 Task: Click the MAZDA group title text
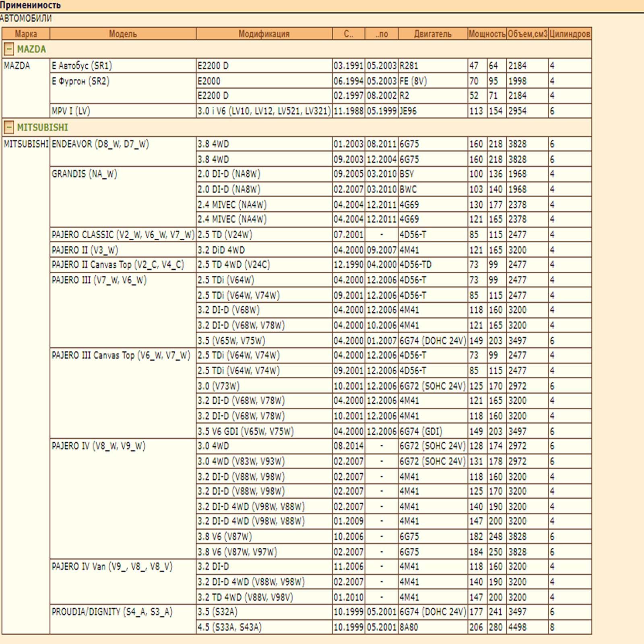[x=31, y=49]
